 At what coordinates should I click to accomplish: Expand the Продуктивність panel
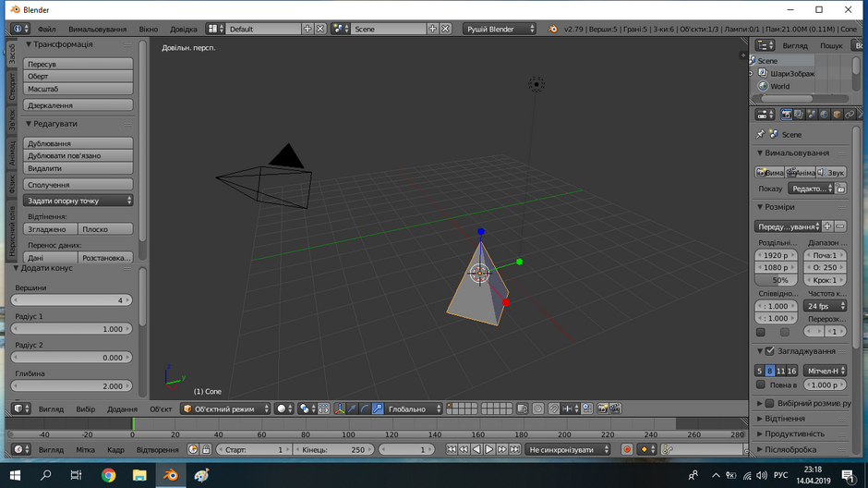[794, 433]
